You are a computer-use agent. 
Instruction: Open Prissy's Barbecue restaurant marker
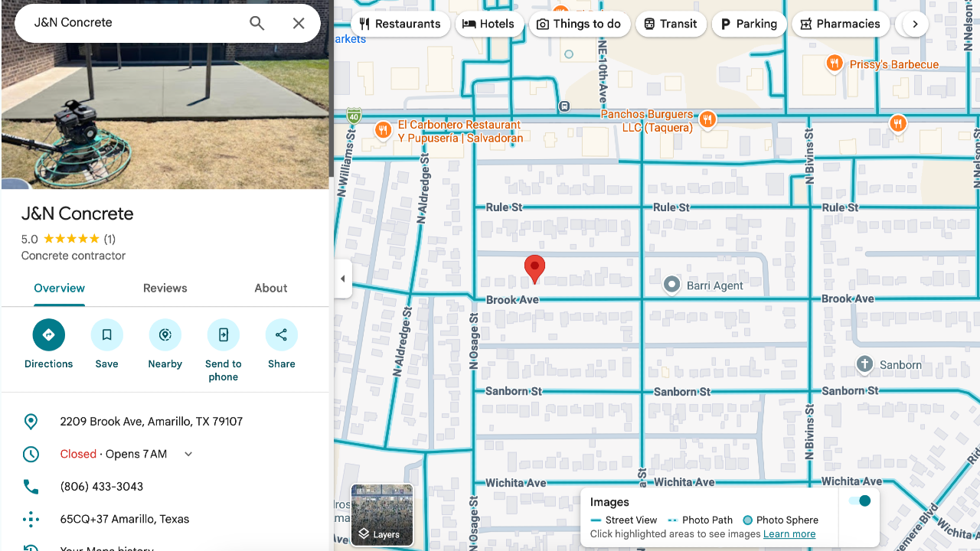point(835,64)
